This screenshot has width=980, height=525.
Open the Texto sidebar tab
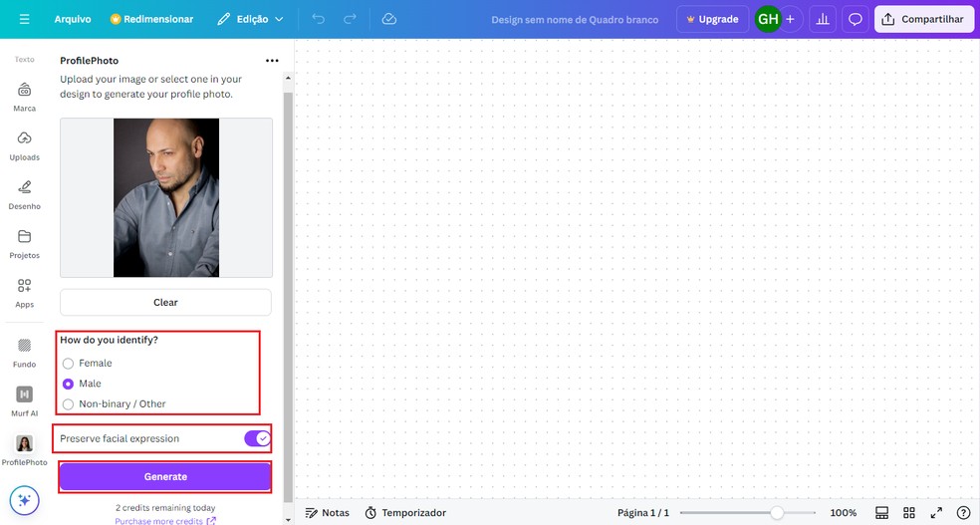(24, 60)
